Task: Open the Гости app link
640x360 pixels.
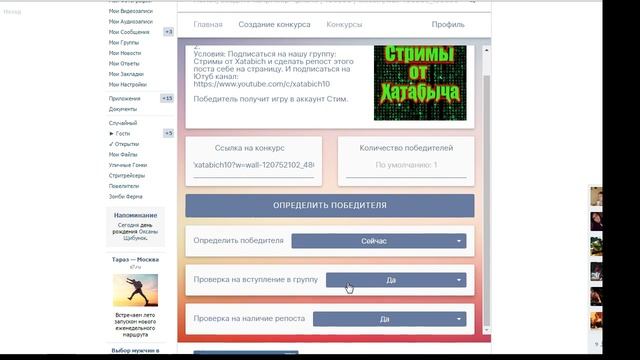Action: point(123,133)
